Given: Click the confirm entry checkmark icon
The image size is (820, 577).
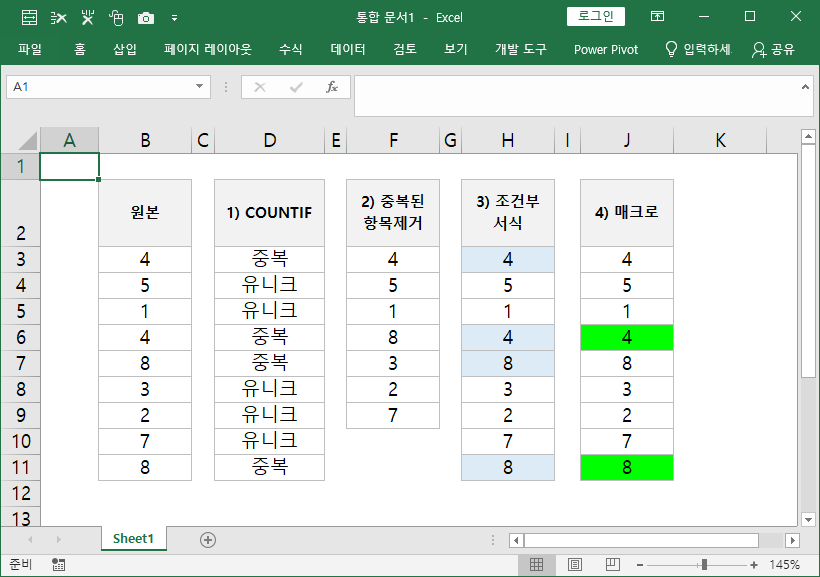Looking at the screenshot, I should click(296, 87).
